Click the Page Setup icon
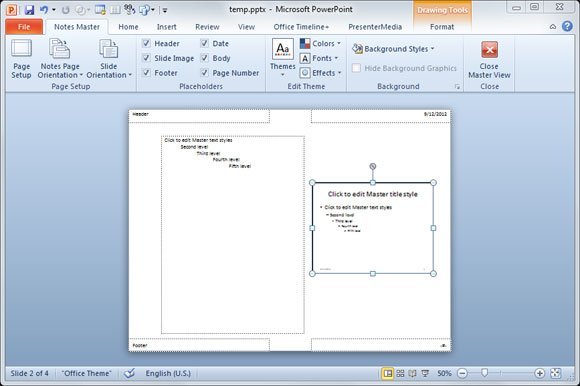The image size is (580, 386). (21, 58)
